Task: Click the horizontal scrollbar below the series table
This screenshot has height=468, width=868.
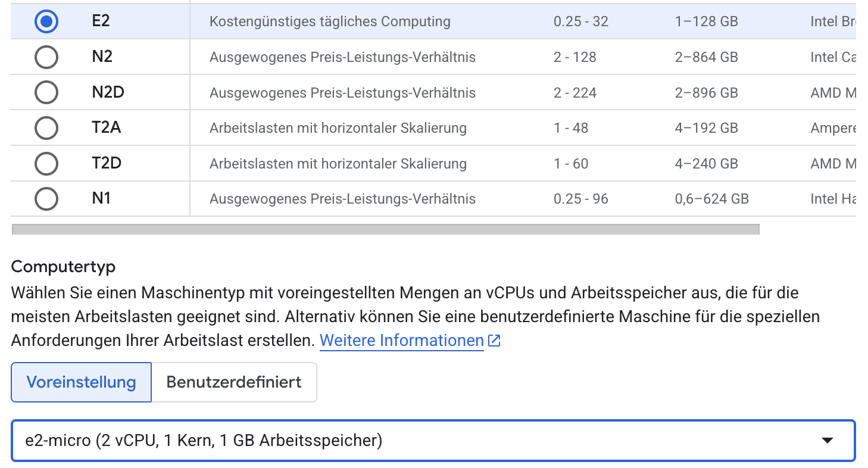Action: click(x=385, y=229)
